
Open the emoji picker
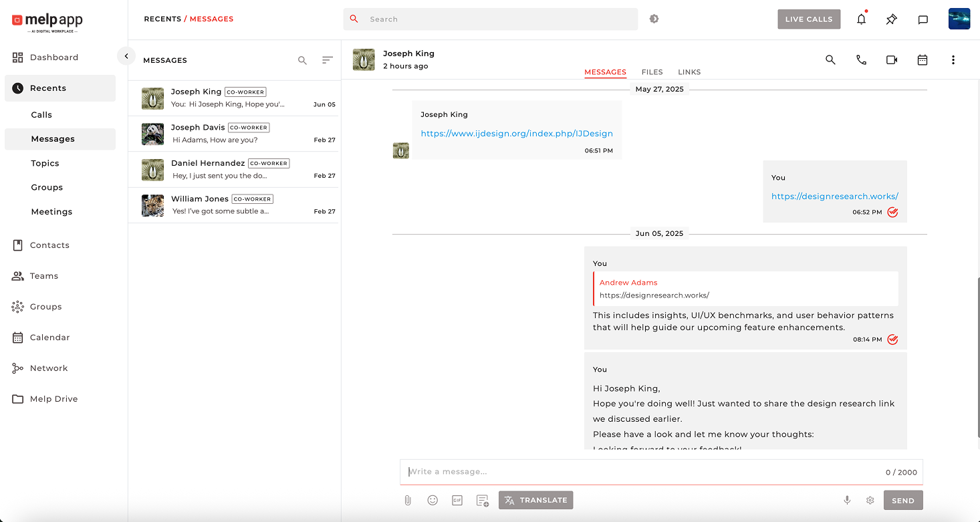[433, 500]
